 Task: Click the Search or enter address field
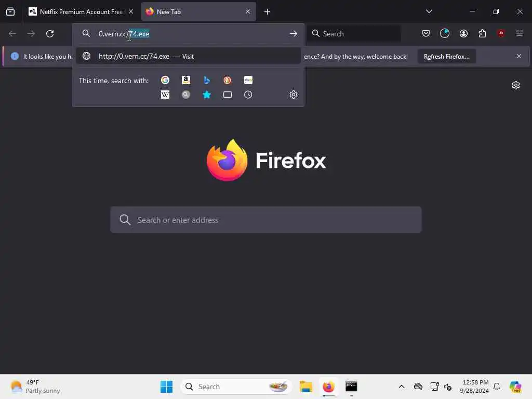tap(266, 220)
